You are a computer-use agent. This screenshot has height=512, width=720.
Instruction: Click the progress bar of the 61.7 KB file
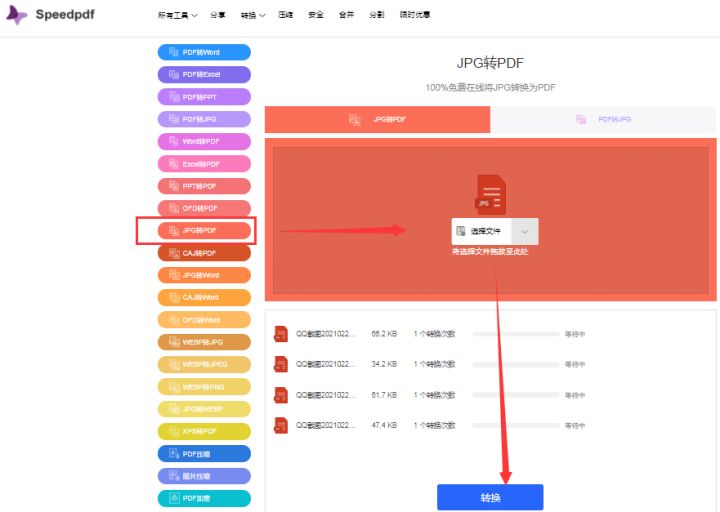516,395
